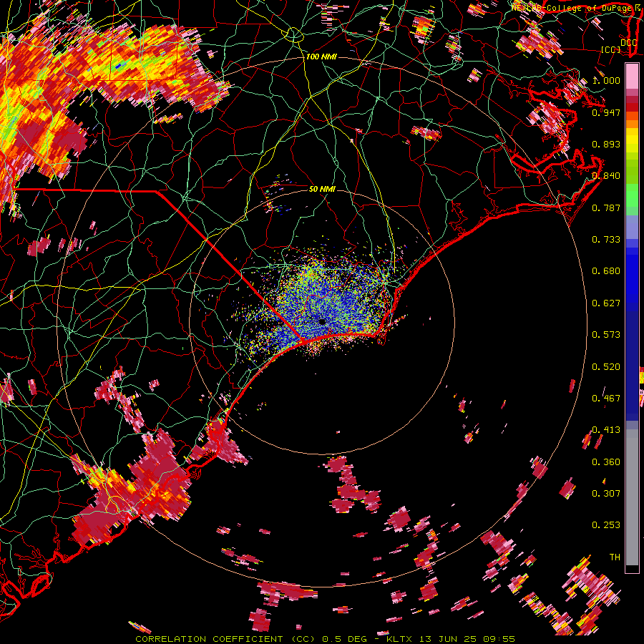The width and height of the screenshot is (644, 644).
Task: Click the 0.253 legend value
Action: pos(606,525)
